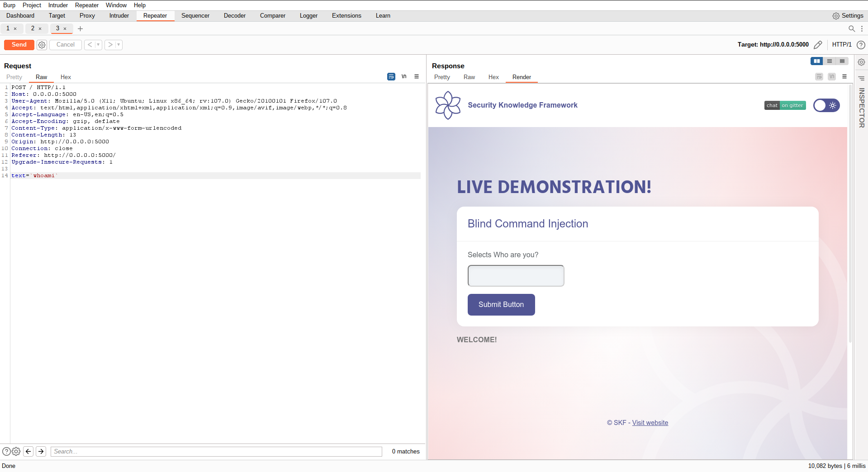The width and height of the screenshot is (868, 472).
Task: Go to previous request history arrow
Action: [90, 45]
